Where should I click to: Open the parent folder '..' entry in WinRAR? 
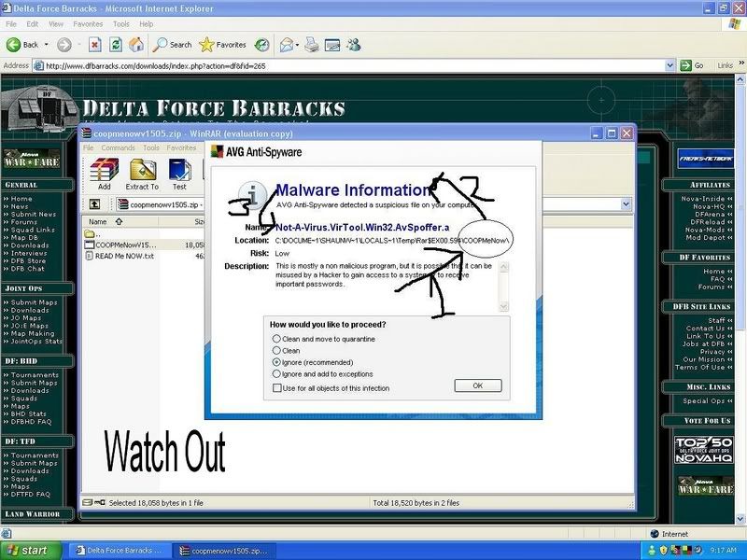(x=92, y=234)
